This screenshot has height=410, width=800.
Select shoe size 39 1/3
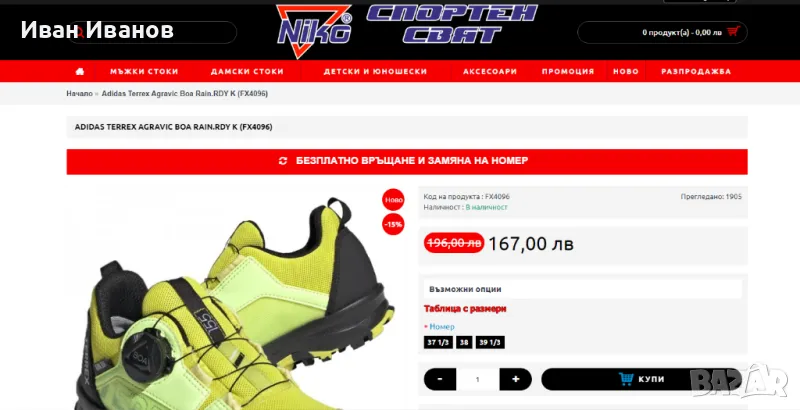490,343
